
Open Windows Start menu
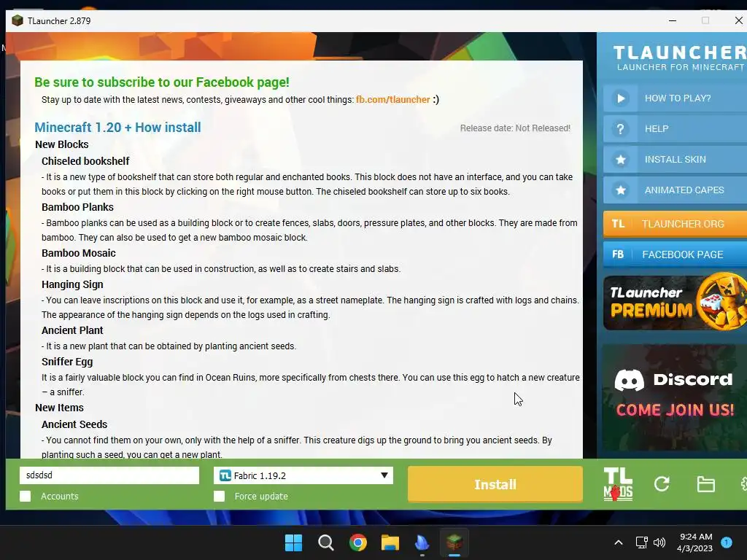pos(293,542)
